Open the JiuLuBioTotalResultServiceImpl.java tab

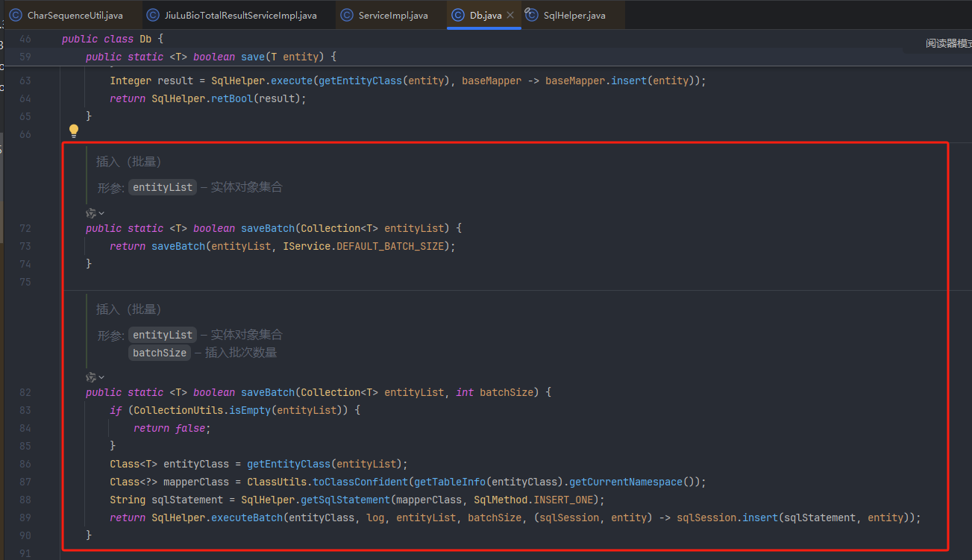(x=240, y=15)
